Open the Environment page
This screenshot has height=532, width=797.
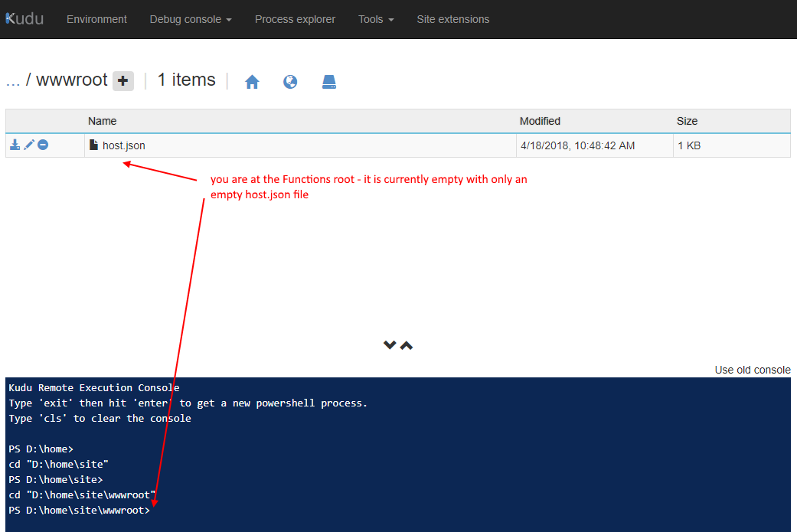tap(96, 19)
